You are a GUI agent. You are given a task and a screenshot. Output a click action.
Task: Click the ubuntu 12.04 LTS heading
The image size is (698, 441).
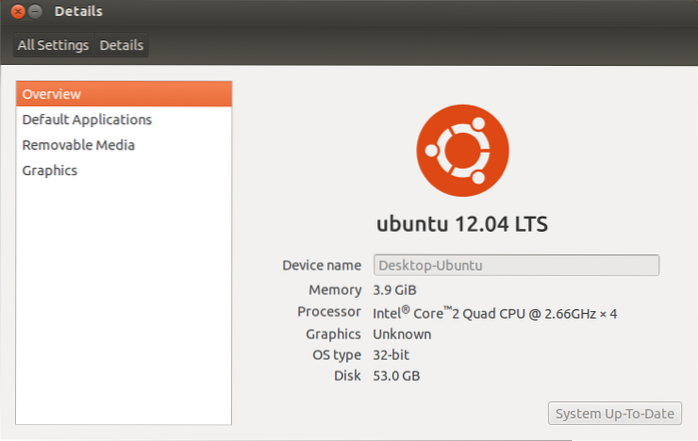pyautogui.click(x=461, y=222)
